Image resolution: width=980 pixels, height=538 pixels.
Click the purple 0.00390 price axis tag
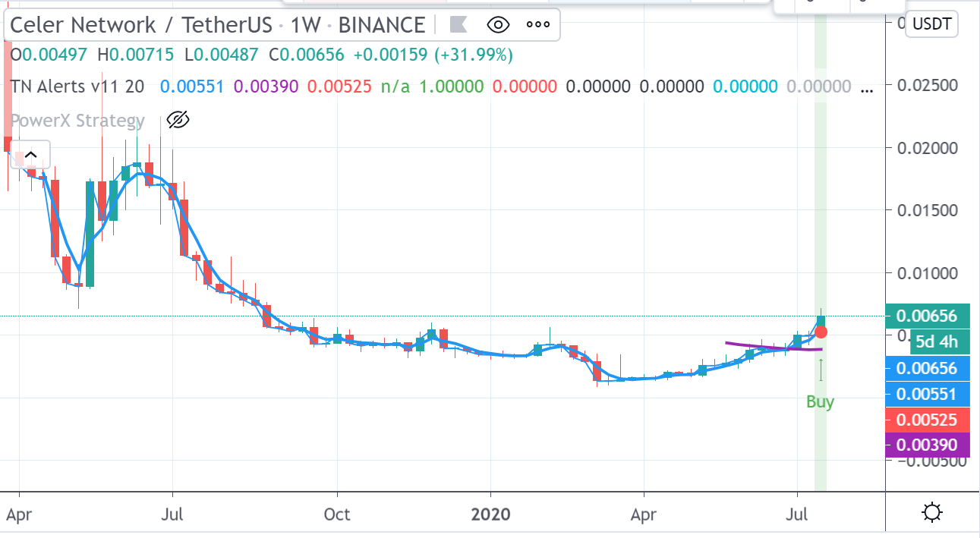click(x=926, y=445)
